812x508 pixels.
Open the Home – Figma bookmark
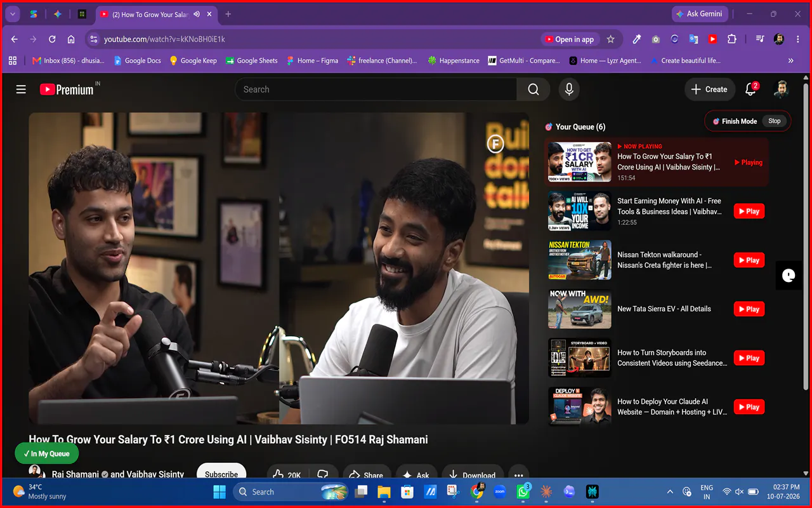312,60
